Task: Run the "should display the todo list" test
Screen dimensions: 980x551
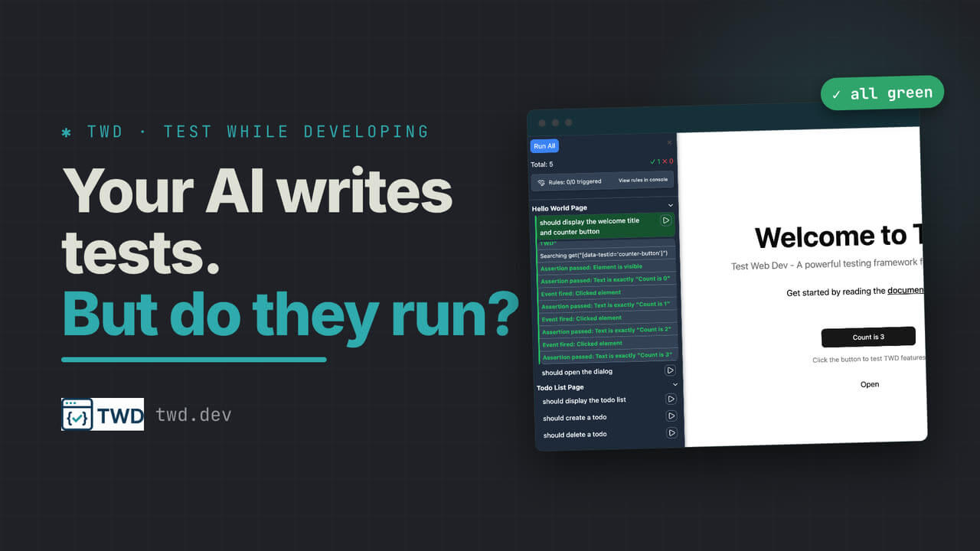Action: coord(671,399)
